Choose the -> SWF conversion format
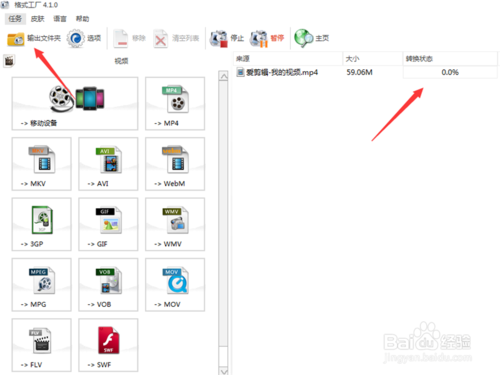Image resolution: width=500 pixels, height=375 pixels. 108,345
